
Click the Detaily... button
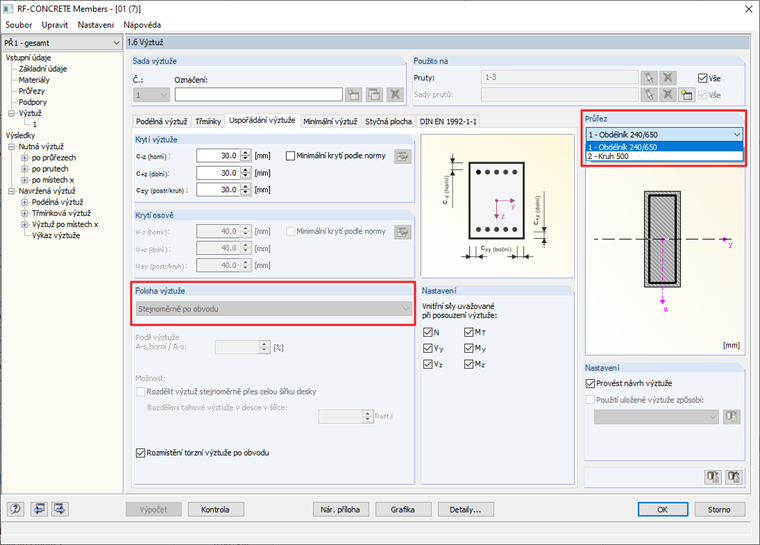(x=465, y=509)
